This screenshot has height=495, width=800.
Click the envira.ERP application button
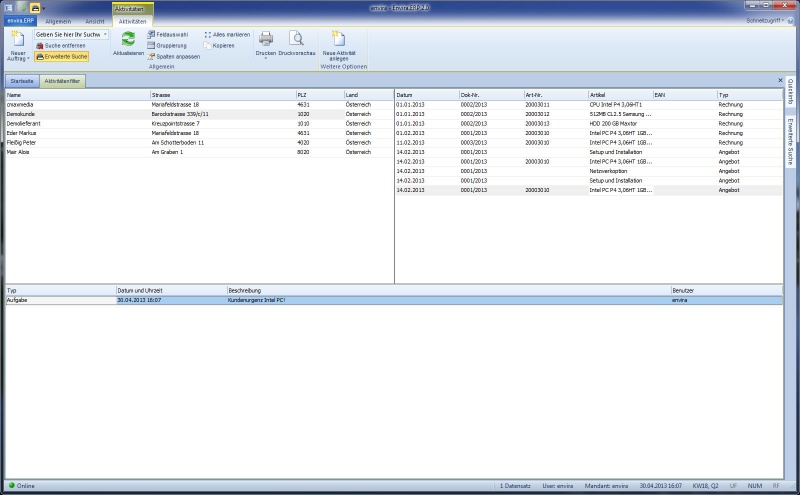[x=20, y=20]
